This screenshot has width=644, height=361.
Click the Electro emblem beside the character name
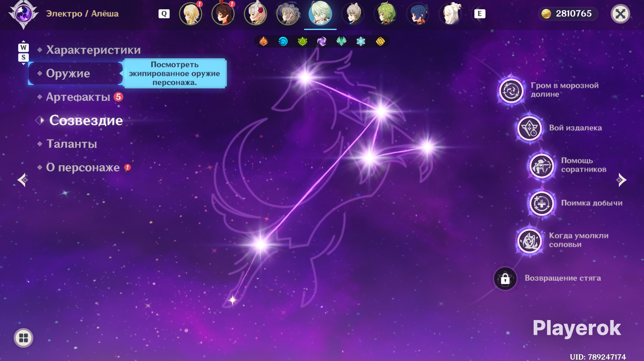(24, 14)
